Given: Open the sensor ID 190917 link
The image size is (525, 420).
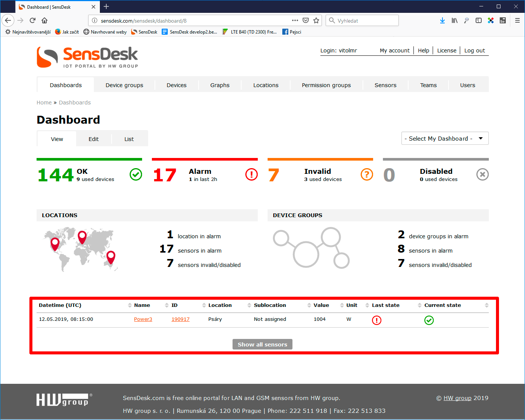Looking at the screenshot, I should click(180, 319).
